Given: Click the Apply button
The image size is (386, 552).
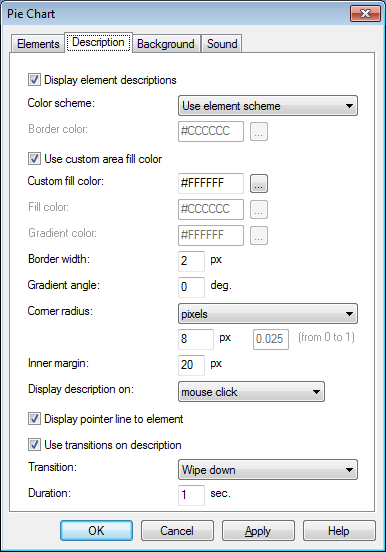Looking at the screenshot, I should coord(258,531).
